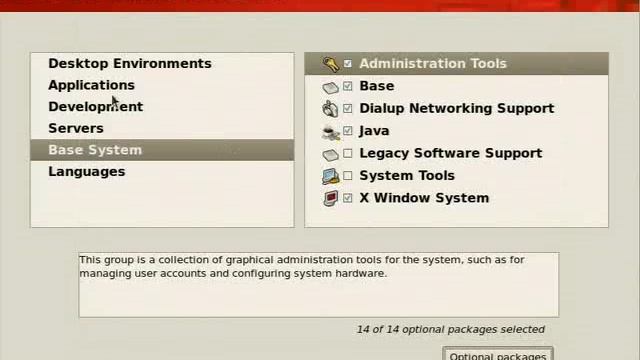The height and width of the screenshot is (360, 640).
Task: Select the Base System category
Action: pyautogui.click(x=162, y=150)
